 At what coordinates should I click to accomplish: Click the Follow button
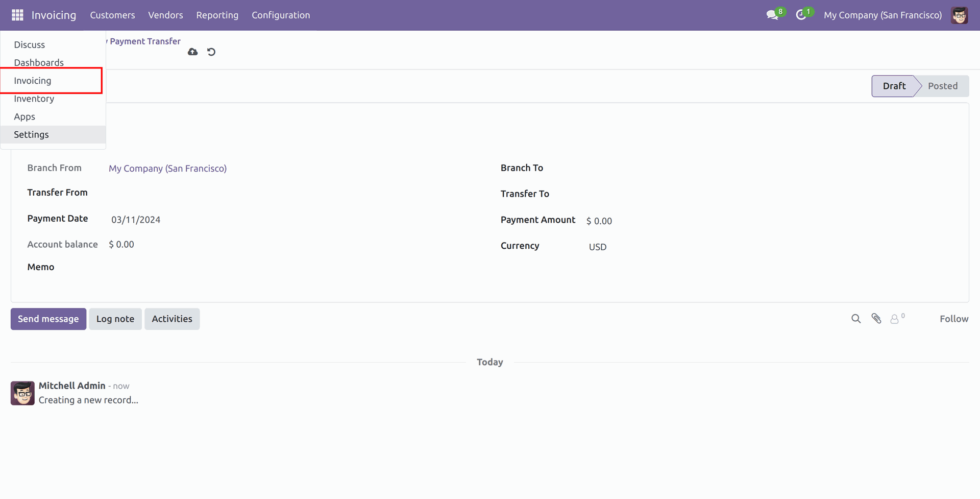pos(953,319)
